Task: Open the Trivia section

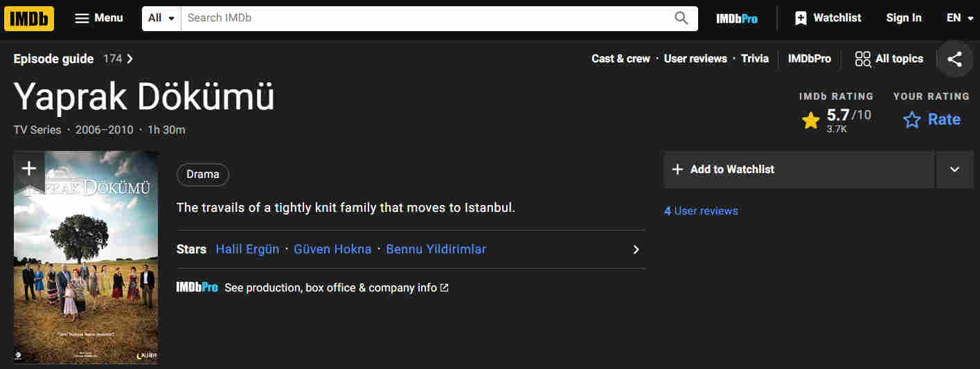Action: pos(755,59)
